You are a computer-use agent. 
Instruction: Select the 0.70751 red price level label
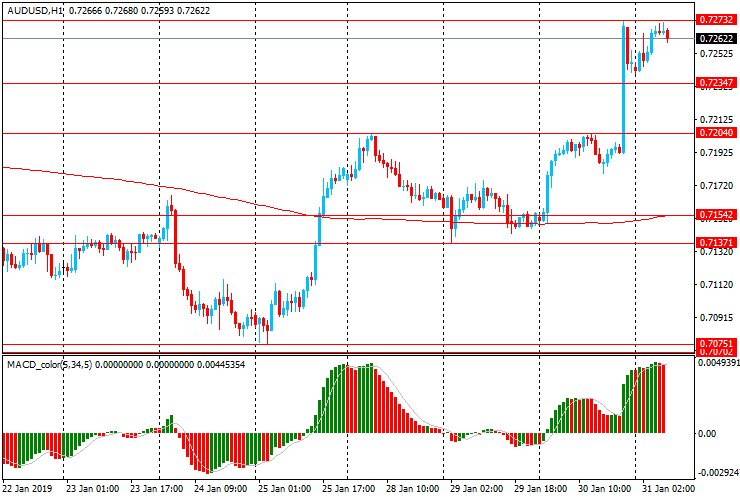716,343
